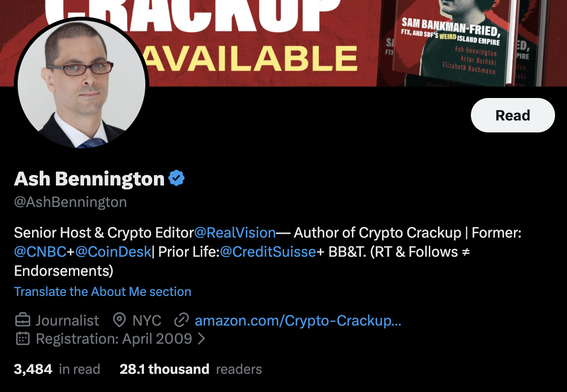View the 28.1 thousand readers list

191,369
